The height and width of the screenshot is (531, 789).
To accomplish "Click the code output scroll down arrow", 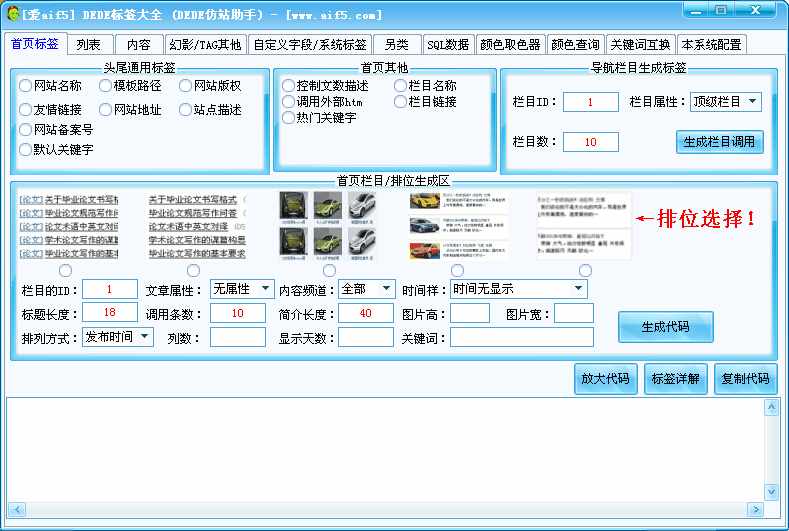I will (771, 492).
